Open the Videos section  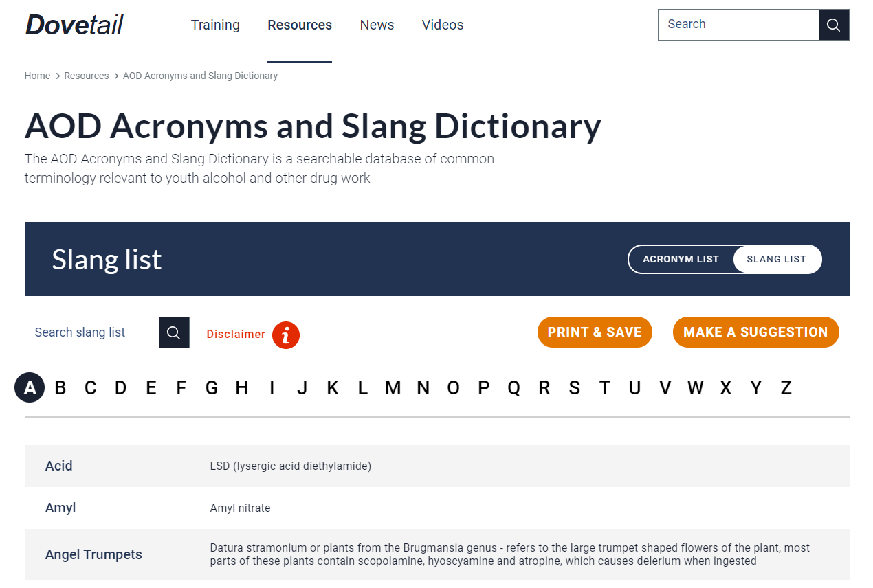[x=442, y=25]
